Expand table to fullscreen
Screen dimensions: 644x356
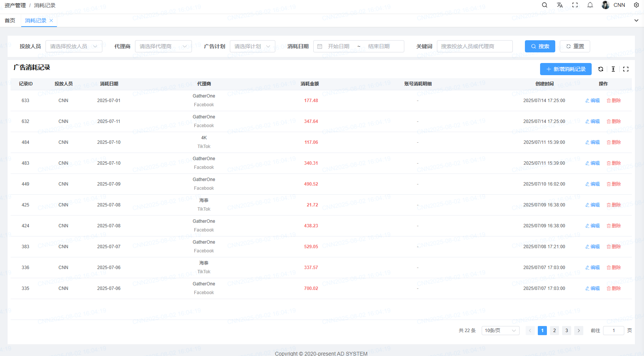(626, 69)
